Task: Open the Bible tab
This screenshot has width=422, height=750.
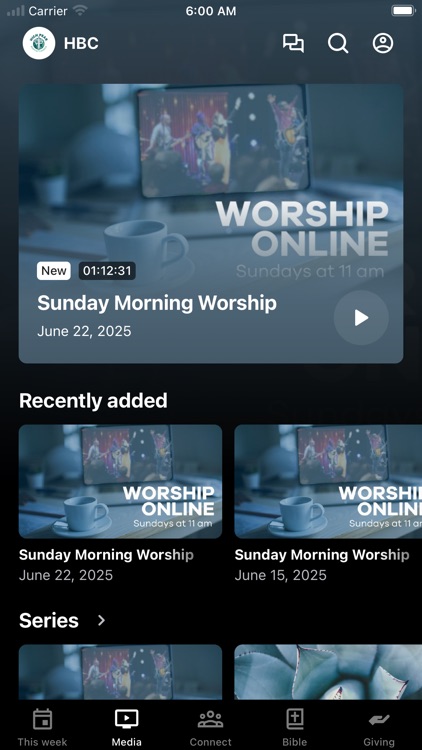Action: (x=295, y=728)
